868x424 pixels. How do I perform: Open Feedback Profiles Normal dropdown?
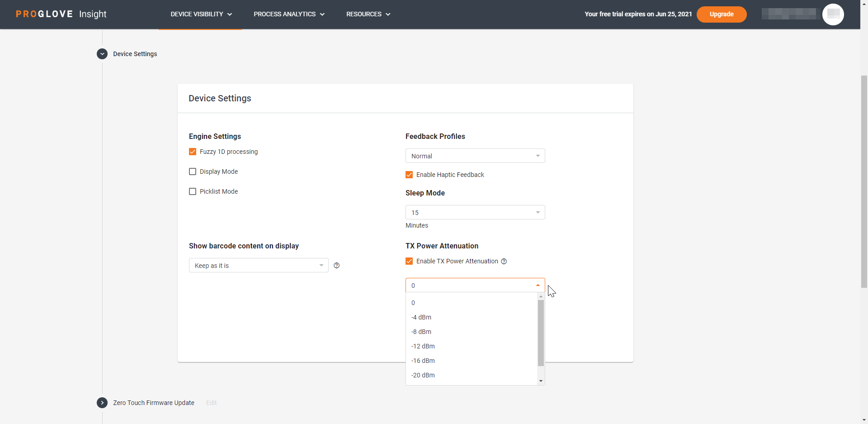pos(475,156)
